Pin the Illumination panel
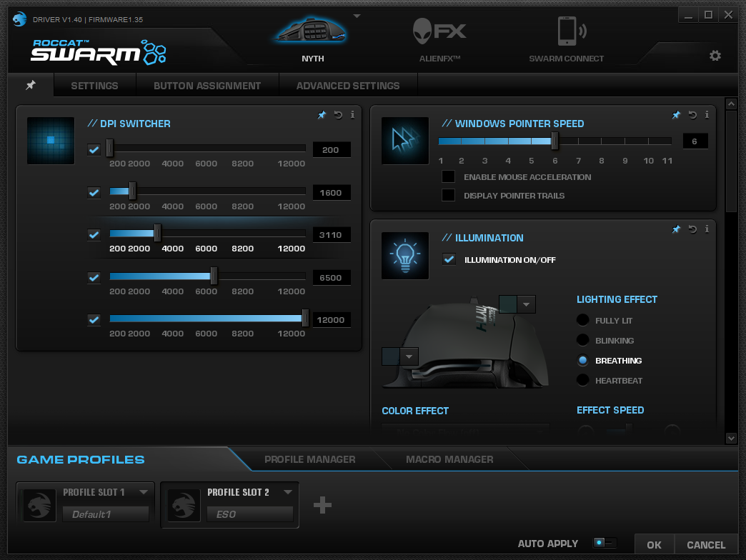Image resolution: width=746 pixels, height=560 pixels. (676, 229)
